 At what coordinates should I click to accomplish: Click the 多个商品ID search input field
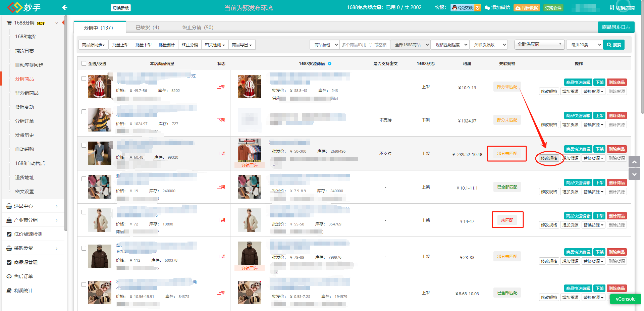[x=365, y=45]
